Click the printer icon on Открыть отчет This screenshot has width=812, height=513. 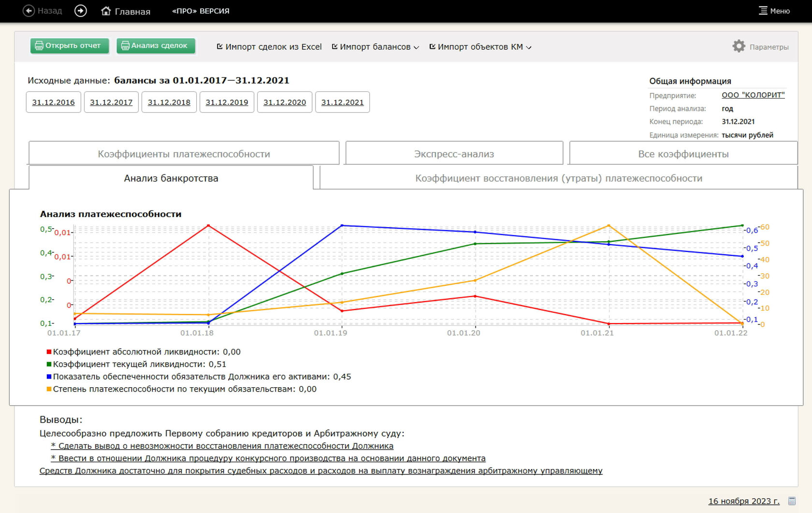pyautogui.click(x=39, y=46)
